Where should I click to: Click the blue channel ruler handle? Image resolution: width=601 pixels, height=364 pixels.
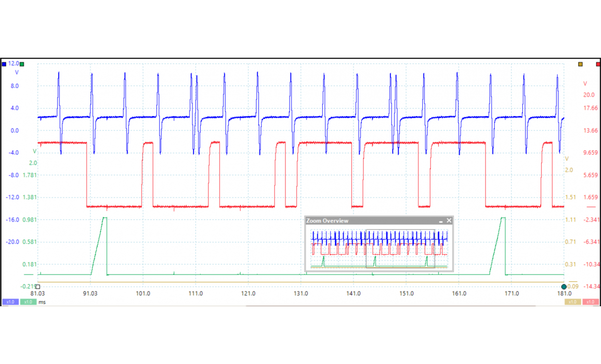click(x=4, y=64)
